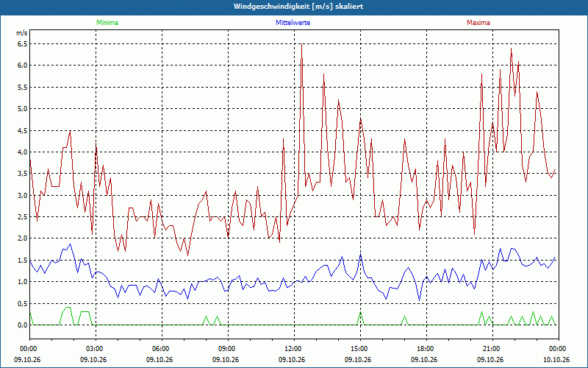Click the 21:00 time axis label
Screen dimensions: 588x368
click(x=492, y=349)
